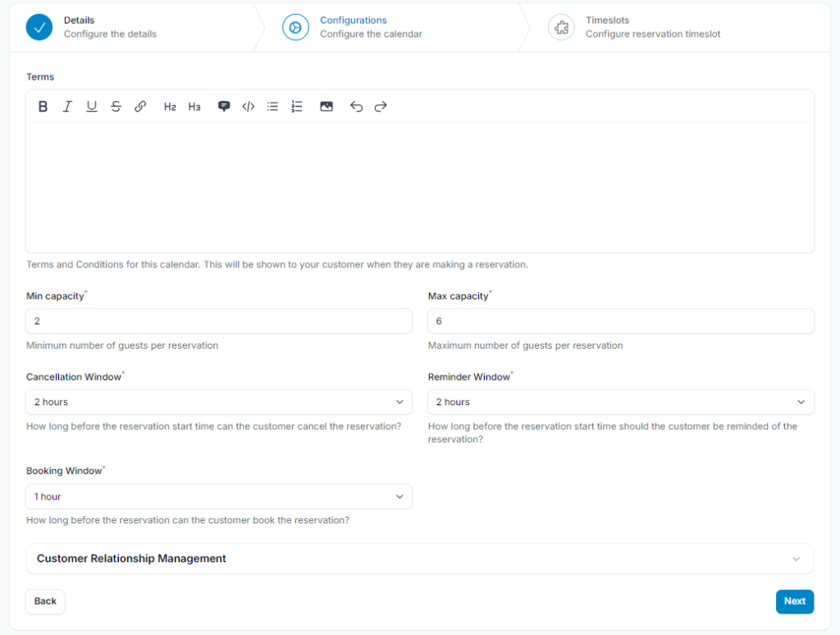
Task: Click the Next button
Action: tap(795, 601)
